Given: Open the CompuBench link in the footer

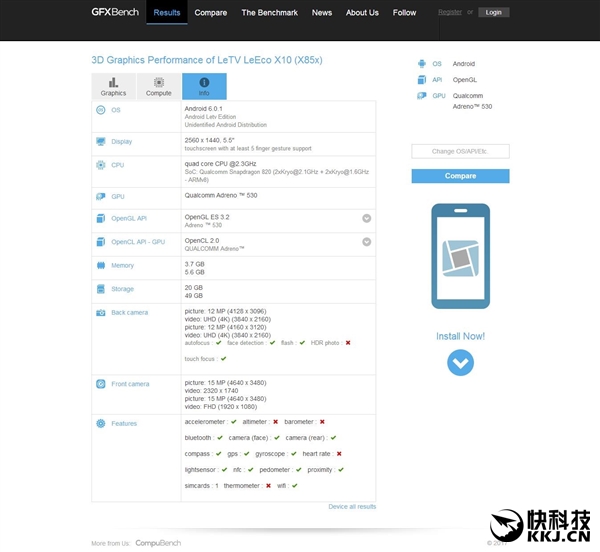Looking at the screenshot, I should 158,543.
